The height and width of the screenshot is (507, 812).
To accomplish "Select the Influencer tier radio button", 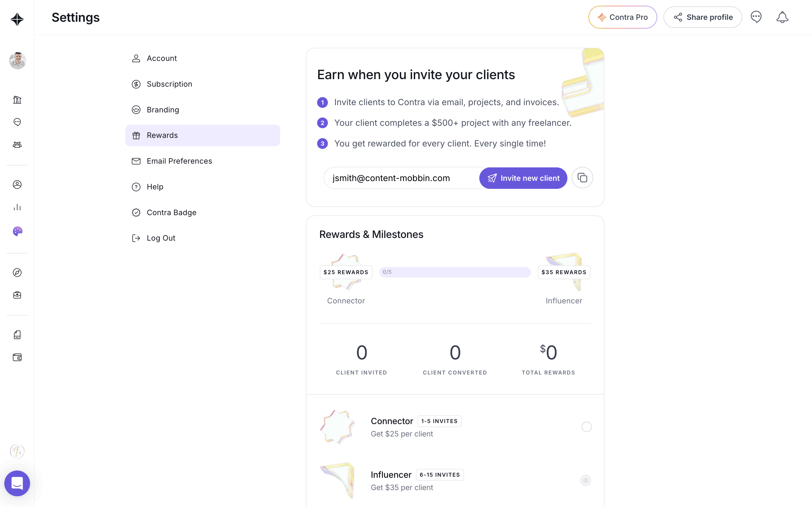I will [586, 480].
